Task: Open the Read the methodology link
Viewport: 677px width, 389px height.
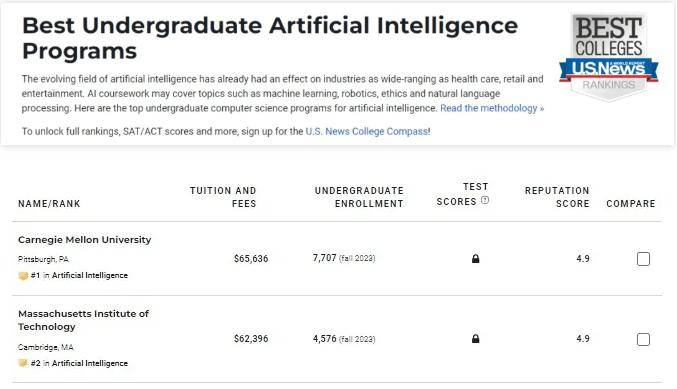Action: (x=492, y=108)
